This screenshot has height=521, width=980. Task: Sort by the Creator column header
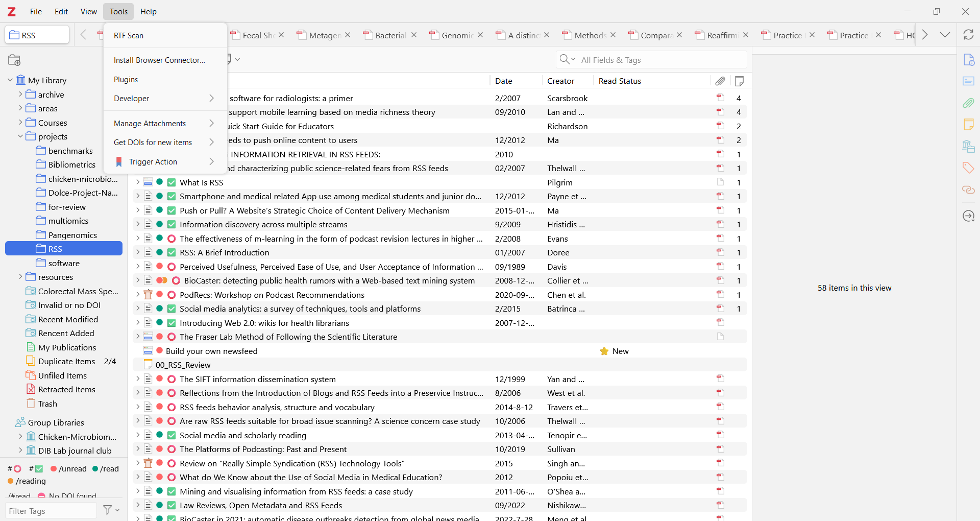point(560,81)
